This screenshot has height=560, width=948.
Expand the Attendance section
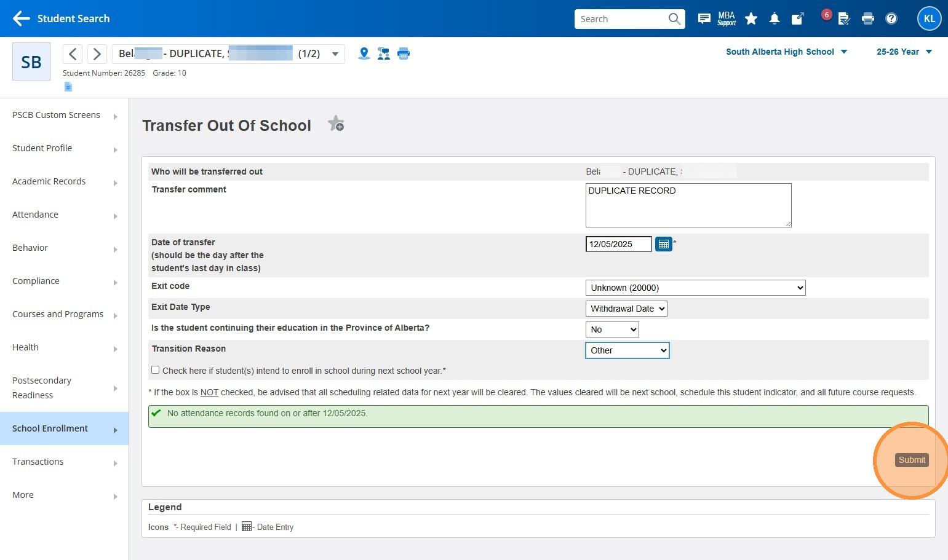click(x=64, y=215)
